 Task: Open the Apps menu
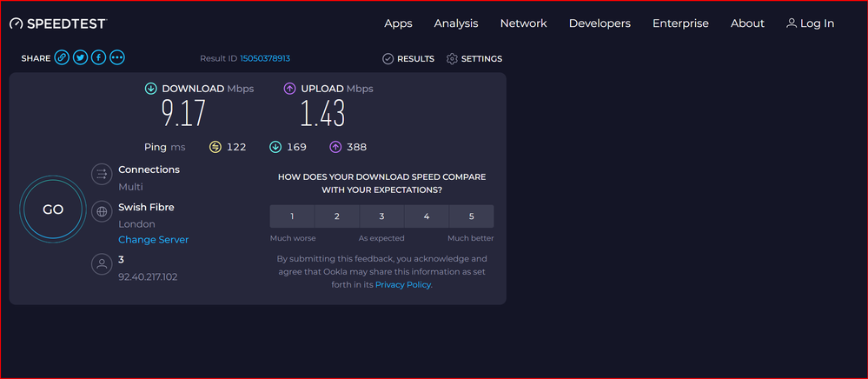[x=399, y=23]
